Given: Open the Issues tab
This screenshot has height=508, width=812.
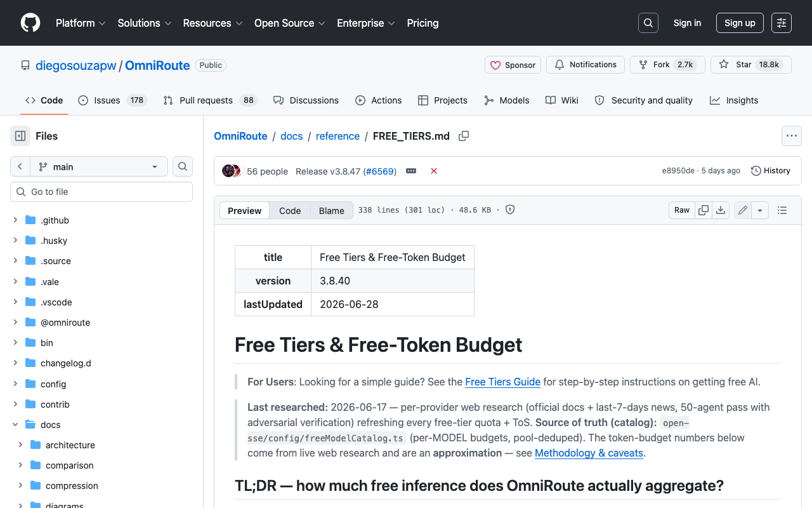Looking at the screenshot, I should (x=112, y=100).
